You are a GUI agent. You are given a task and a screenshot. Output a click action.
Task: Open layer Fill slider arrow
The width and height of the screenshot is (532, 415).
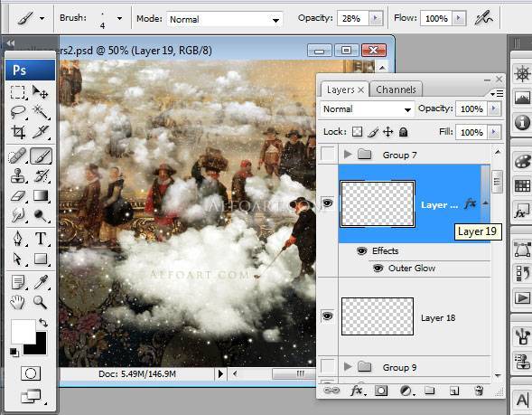pos(494,132)
